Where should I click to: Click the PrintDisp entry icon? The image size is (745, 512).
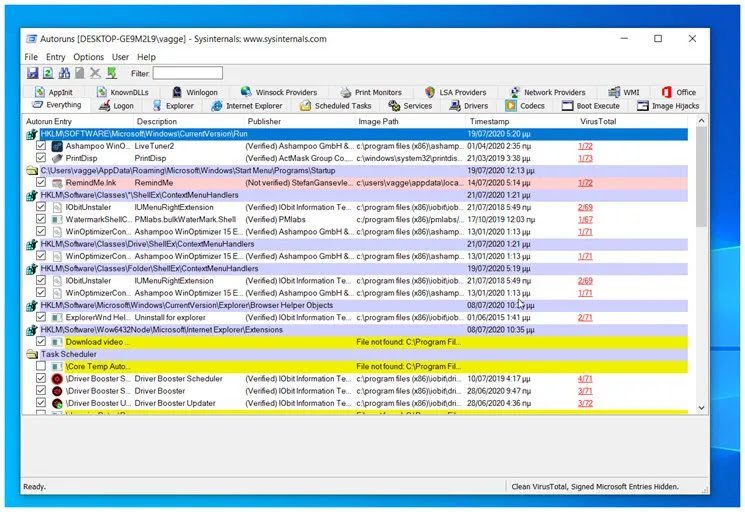pyautogui.click(x=57, y=158)
